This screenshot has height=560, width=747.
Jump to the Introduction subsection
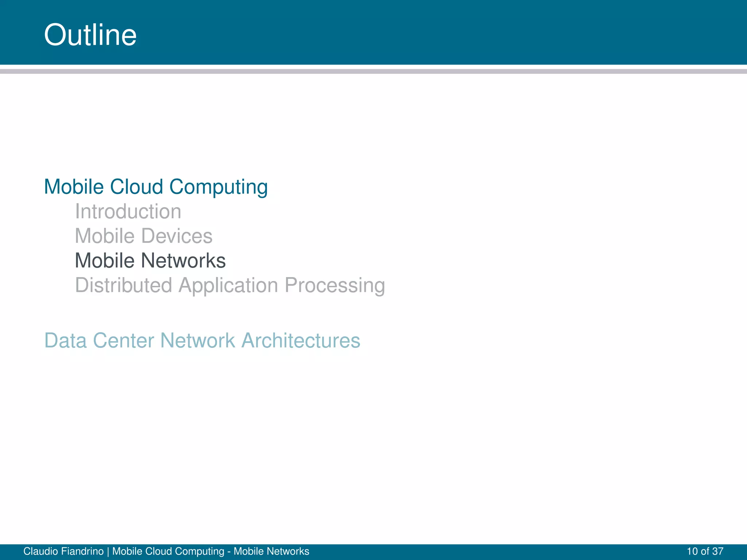tap(128, 211)
